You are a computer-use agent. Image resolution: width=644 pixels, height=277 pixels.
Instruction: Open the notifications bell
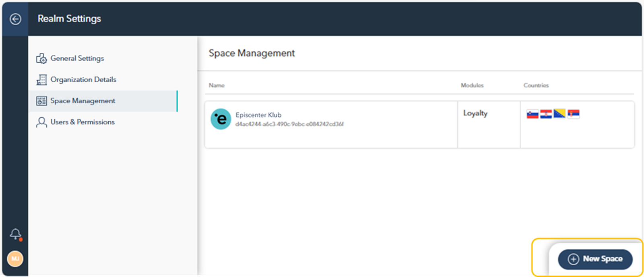16,234
